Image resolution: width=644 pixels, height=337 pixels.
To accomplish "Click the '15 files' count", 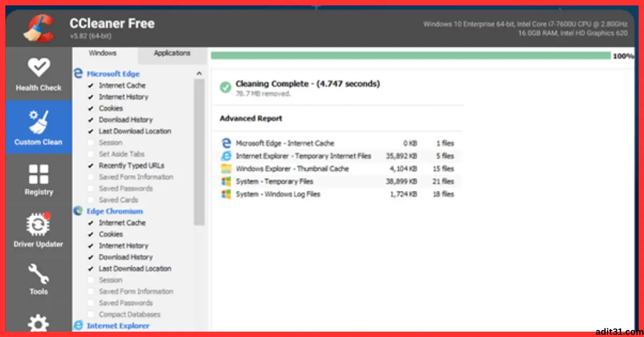I will [444, 169].
